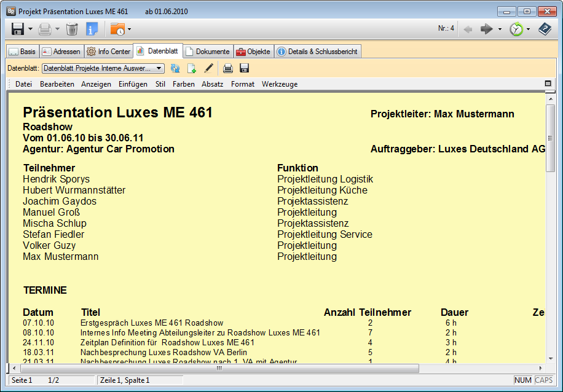Refresh the Datenblatt with blue arrows icon

pos(174,68)
